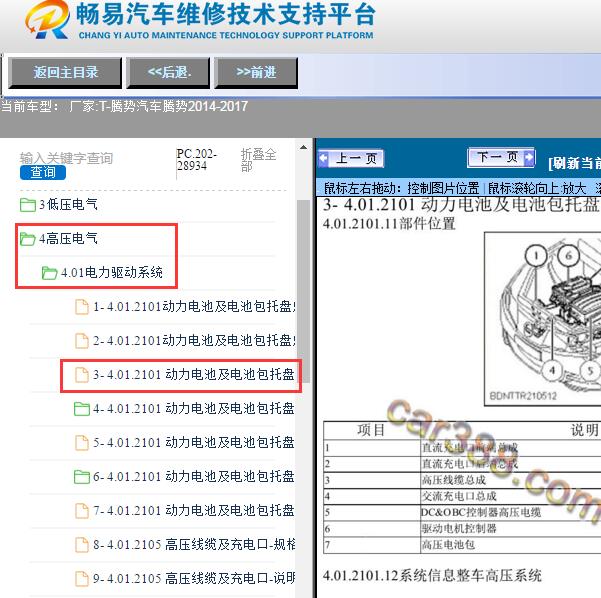Refresh the current page via 刷新当前 link

click(574, 164)
